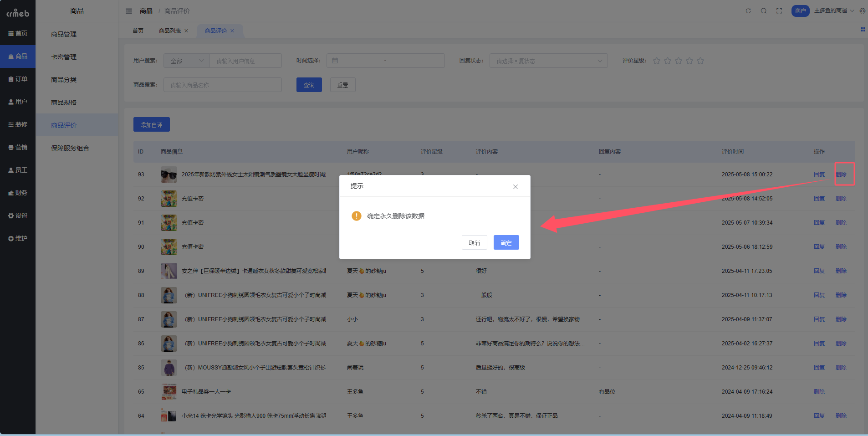Expand the 王多鱼的商超 account menu
The width and height of the screenshot is (868, 436).
click(834, 10)
